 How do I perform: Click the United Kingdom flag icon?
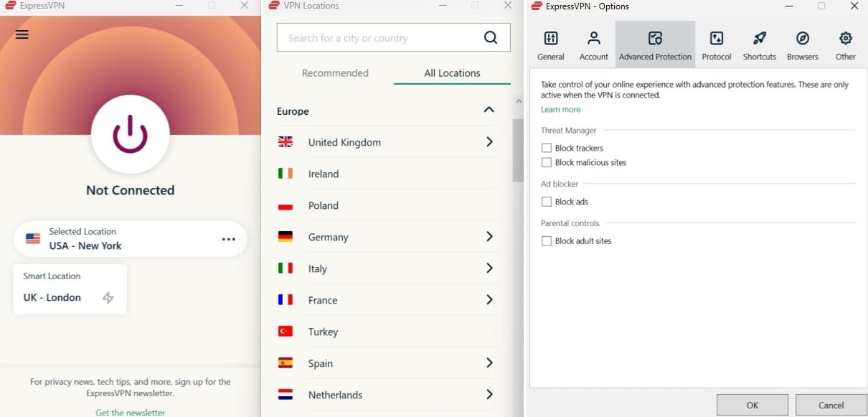pyautogui.click(x=286, y=142)
